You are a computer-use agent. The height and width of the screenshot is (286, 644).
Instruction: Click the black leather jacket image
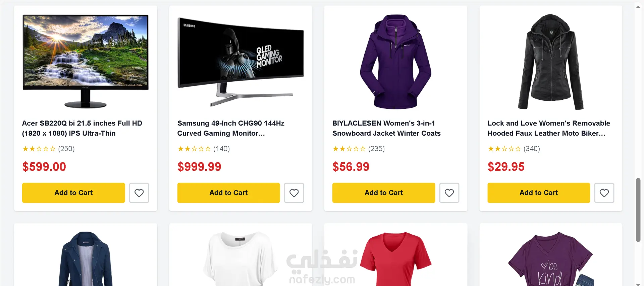tap(551, 62)
